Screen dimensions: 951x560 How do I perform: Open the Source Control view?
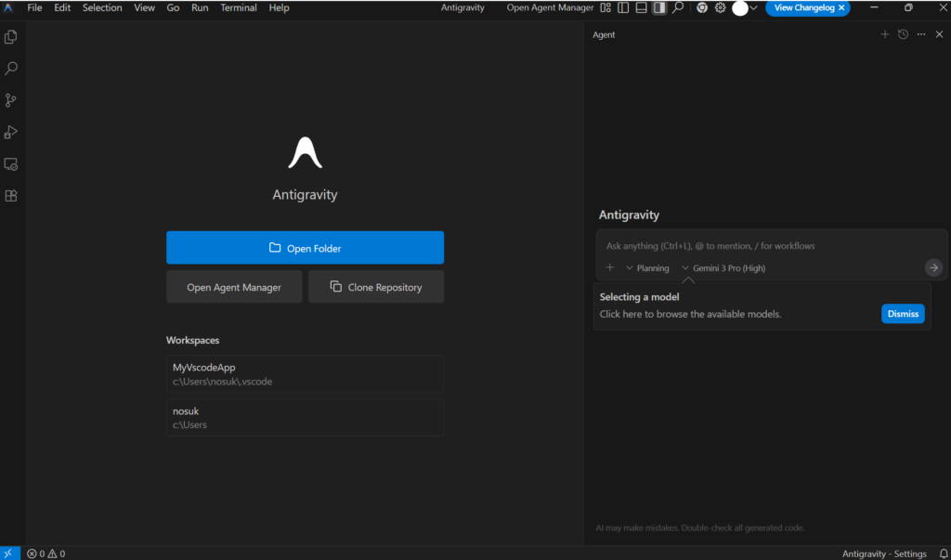click(x=11, y=100)
